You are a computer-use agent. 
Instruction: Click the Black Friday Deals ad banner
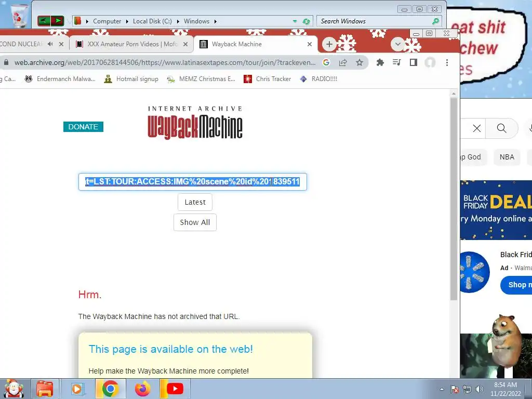(496, 210)
